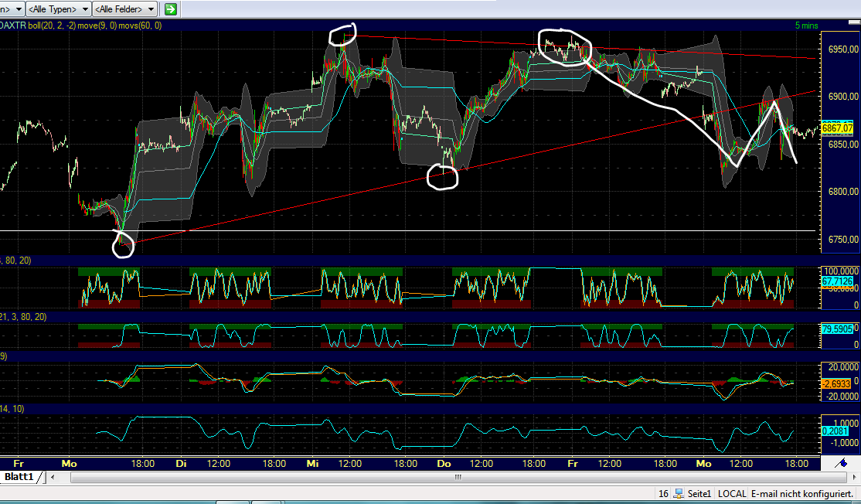Click the 0,2081 indicator value tag
Screen dimensions: 861x504
click(835, 431)
